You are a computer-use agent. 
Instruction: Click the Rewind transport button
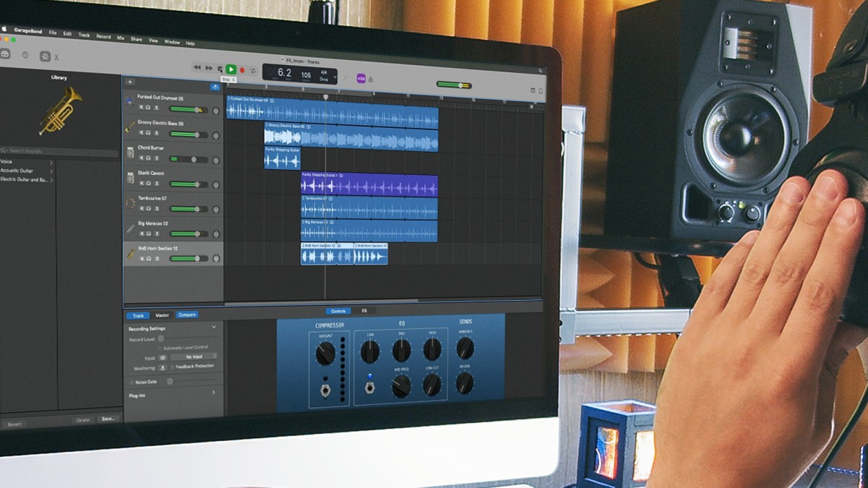tap(197, 67)
